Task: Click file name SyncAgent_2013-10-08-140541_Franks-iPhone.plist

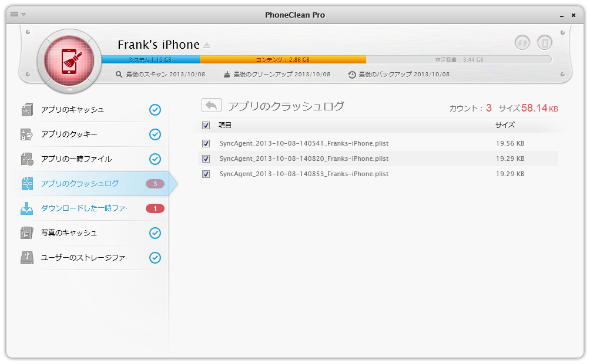Action: pos(304,143)
